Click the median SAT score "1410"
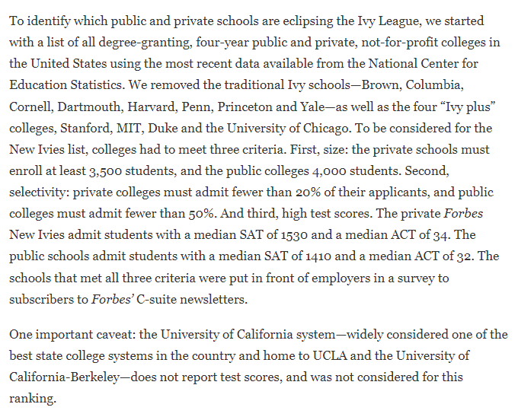518x420 pixels. pyautogui.click(x=318, y=256)
